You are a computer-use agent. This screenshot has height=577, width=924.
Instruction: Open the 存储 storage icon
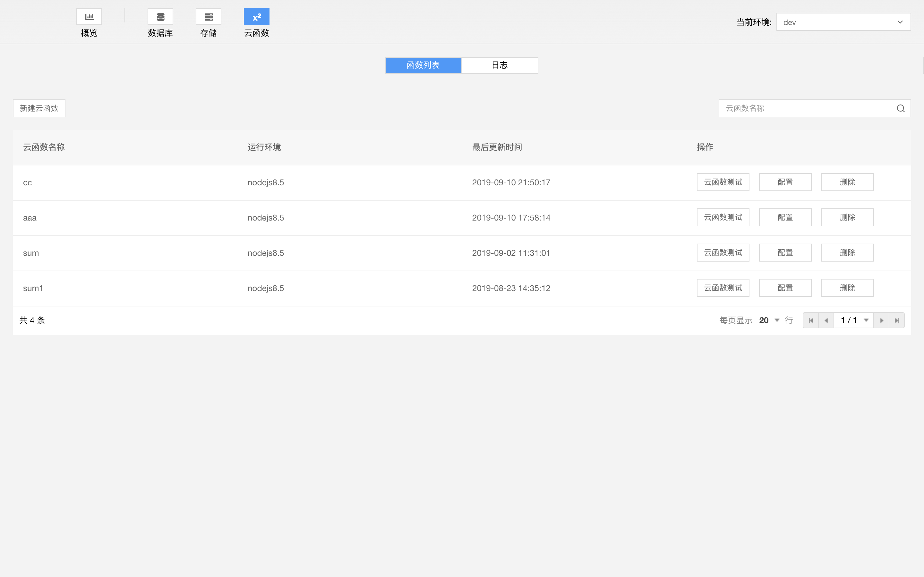tap(209, 17)
